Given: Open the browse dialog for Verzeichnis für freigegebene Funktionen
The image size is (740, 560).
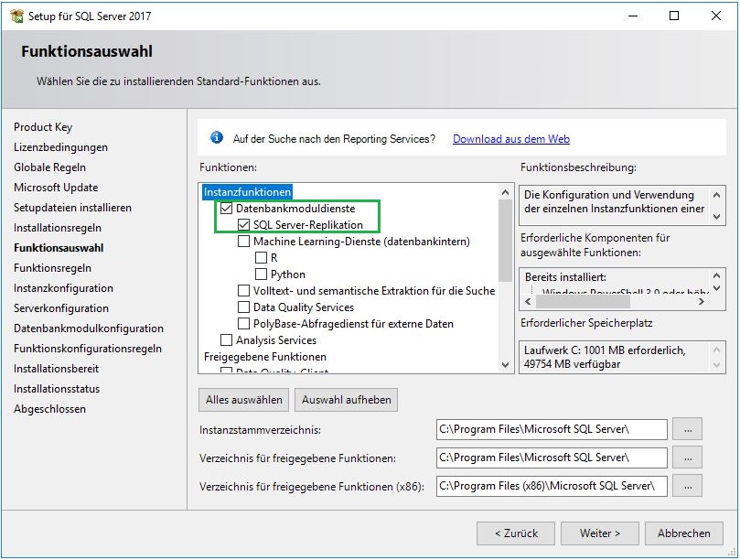Looking at the screenshot, I should click(x=687, y=458).
